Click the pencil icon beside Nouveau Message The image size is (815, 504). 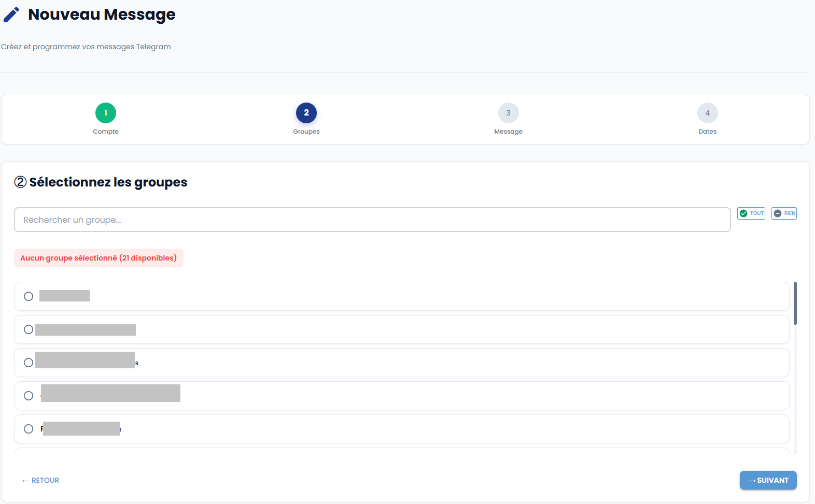tap(11, 15)
